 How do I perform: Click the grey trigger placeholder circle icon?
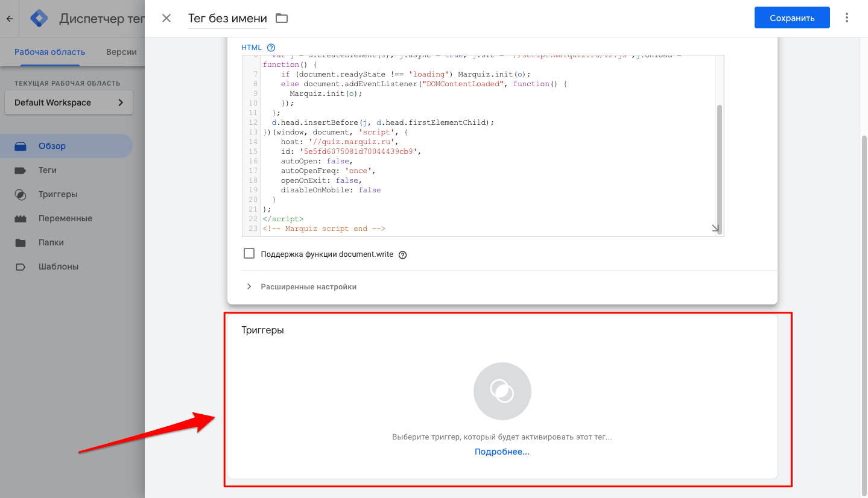(502, 391)
